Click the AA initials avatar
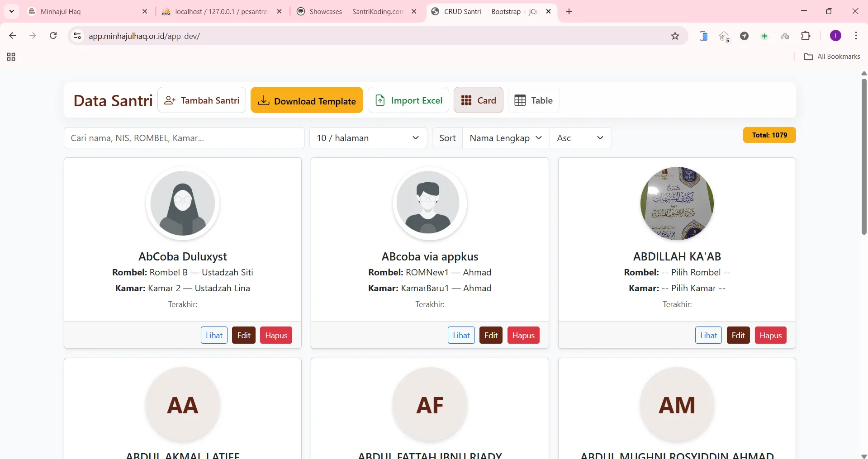Screen dimensions: 868x459 [x=183, y=405]
